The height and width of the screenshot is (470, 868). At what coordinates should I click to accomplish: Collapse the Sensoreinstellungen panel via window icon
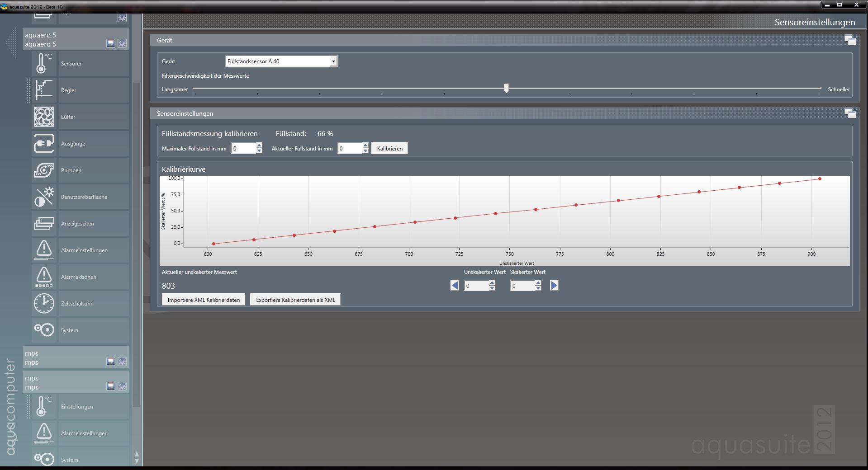coord(849,113)
